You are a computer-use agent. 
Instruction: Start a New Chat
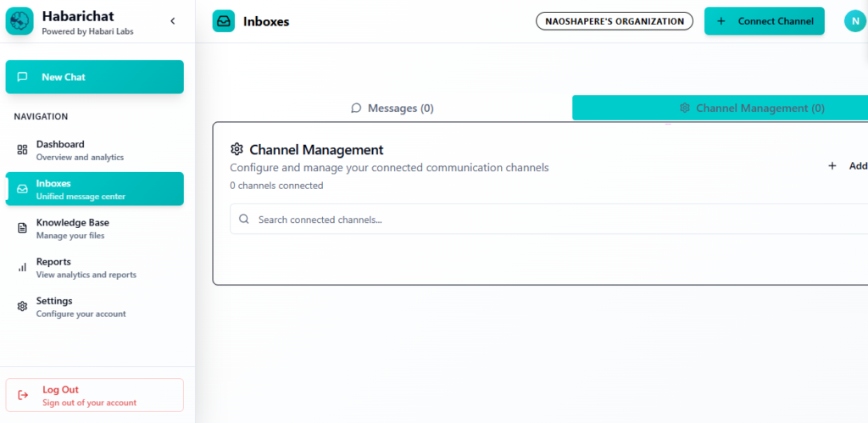click(x=94, y=77)
